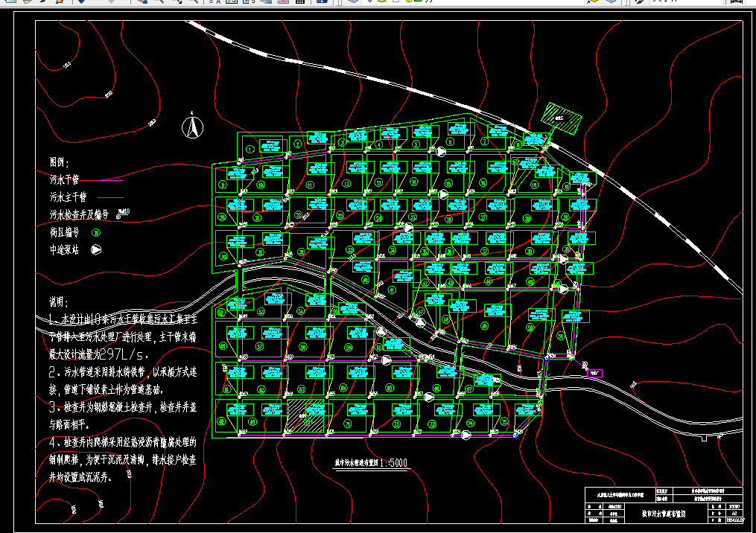756x533 pixels.
Task: Click block number 53 circle
Action: 261,312
